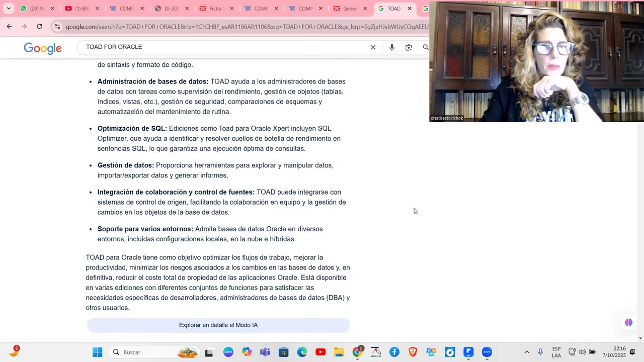
Task: Click the Chrome taskbar icon
Action: click(358, 352)
